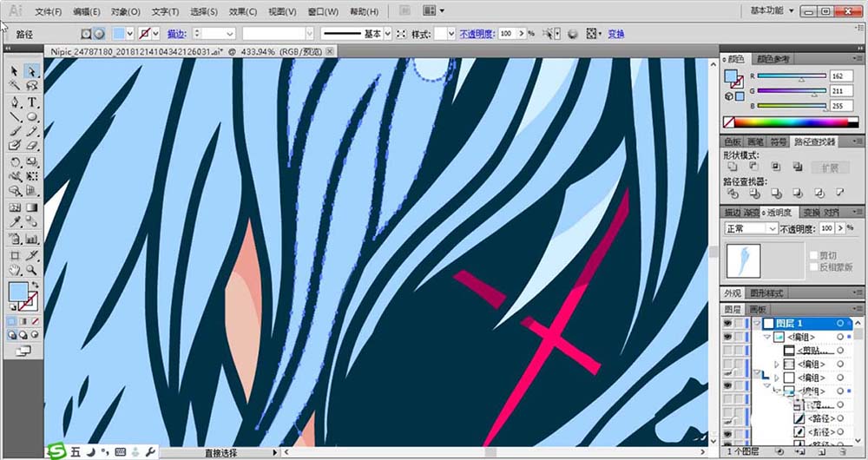Screen dimensions: 868x460
Task: Close the Nipic document tab
Action: tap(330, 51)
